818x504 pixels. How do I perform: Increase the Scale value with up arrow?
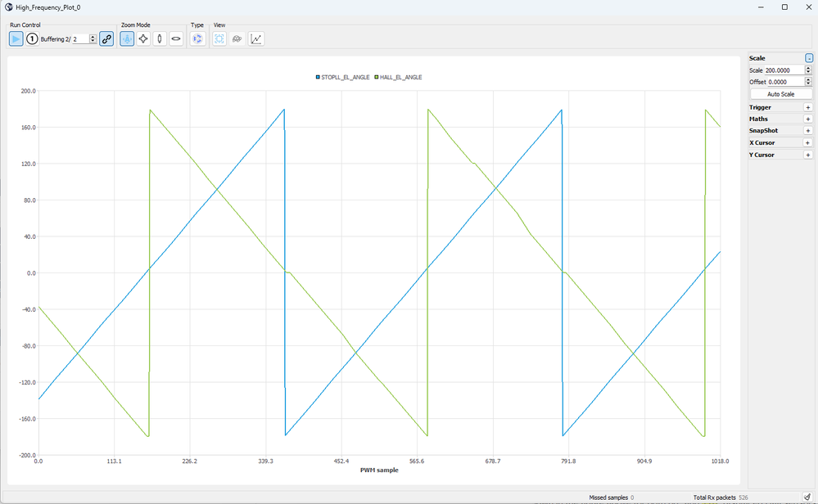click(809, 68)
